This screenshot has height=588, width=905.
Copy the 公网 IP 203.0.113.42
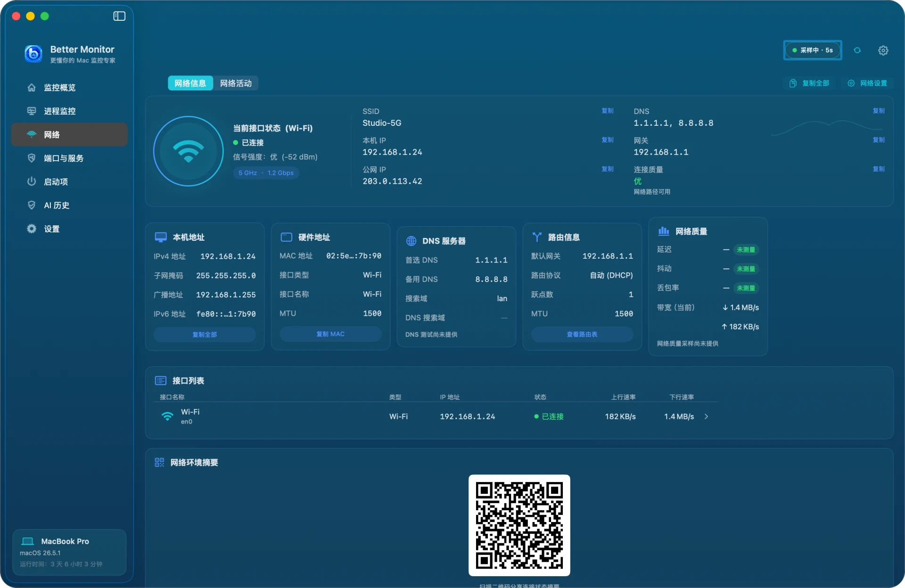pos(607,169)
